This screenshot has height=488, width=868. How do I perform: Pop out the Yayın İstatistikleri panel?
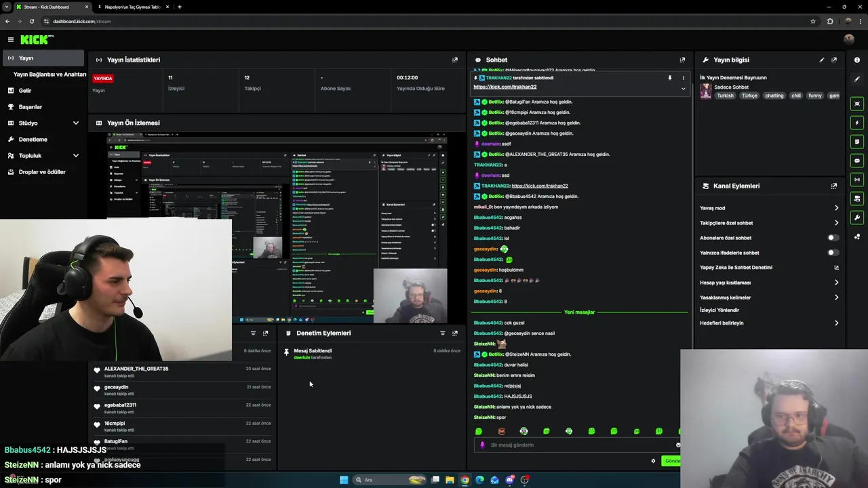(x=455, y=60)
